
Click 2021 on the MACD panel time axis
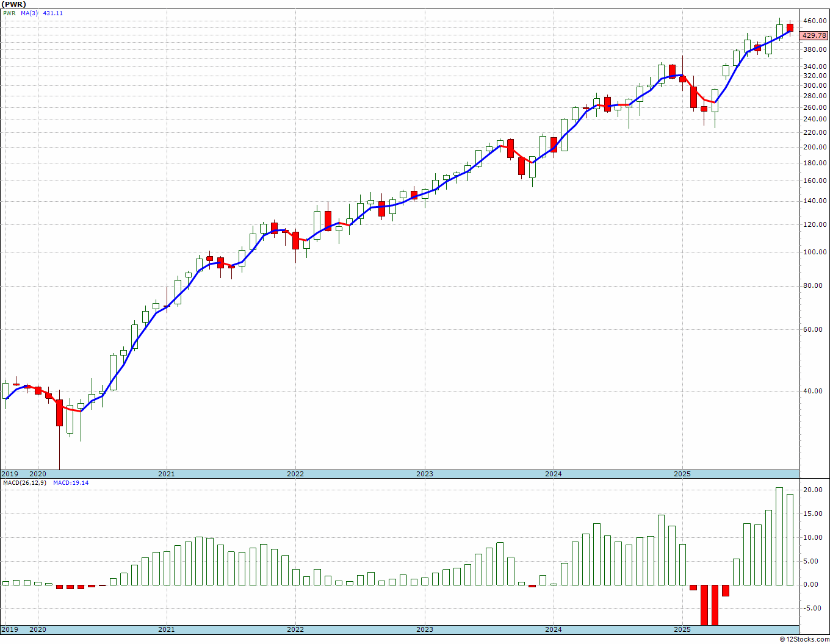167,629
